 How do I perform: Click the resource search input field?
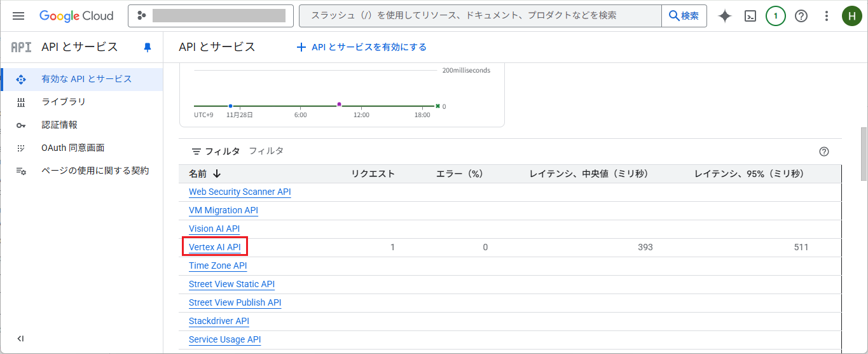481,16
